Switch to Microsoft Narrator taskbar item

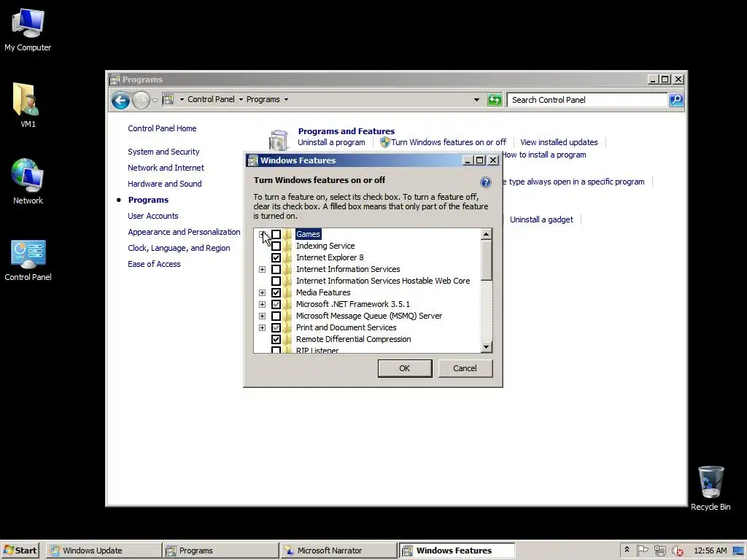tap(338, 551)
